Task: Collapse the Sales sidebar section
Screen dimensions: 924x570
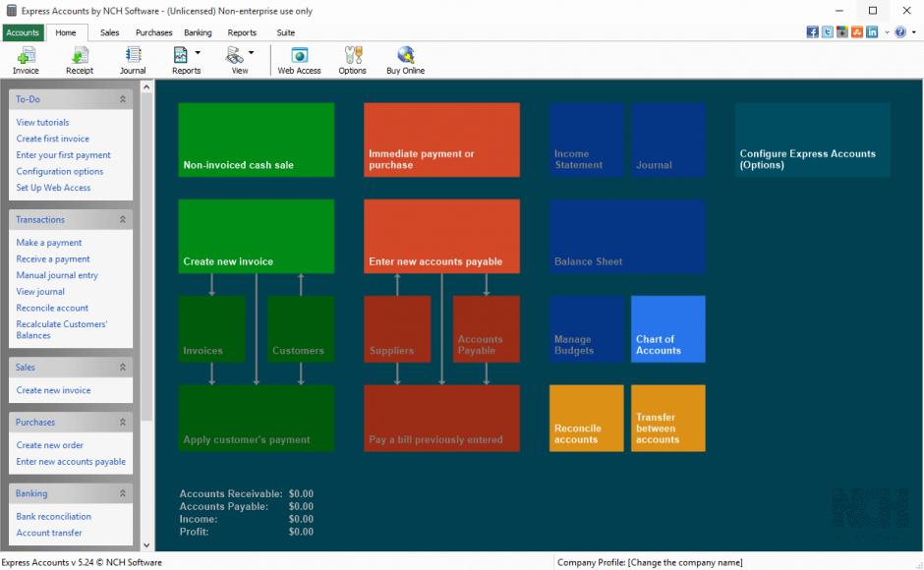Action: point(123,368)
